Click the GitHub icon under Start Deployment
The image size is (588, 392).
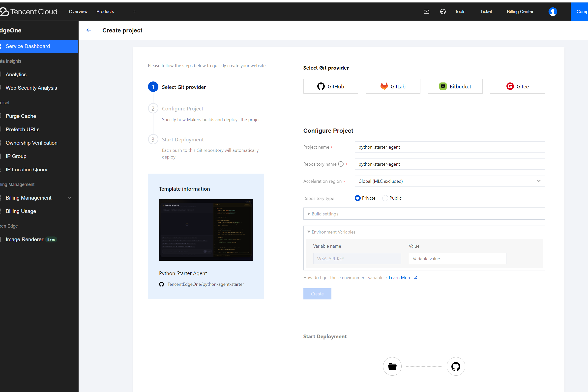[x=456, y=366]
